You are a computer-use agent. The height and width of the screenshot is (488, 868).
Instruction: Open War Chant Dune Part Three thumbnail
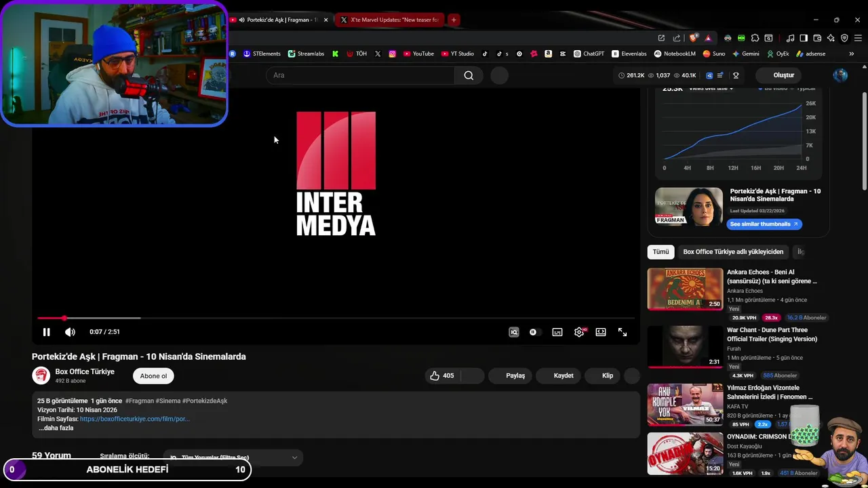tap(685, 347)
